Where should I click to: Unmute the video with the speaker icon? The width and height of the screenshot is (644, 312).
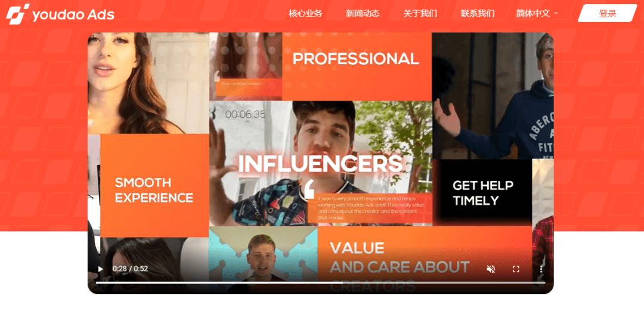[491, 269]
